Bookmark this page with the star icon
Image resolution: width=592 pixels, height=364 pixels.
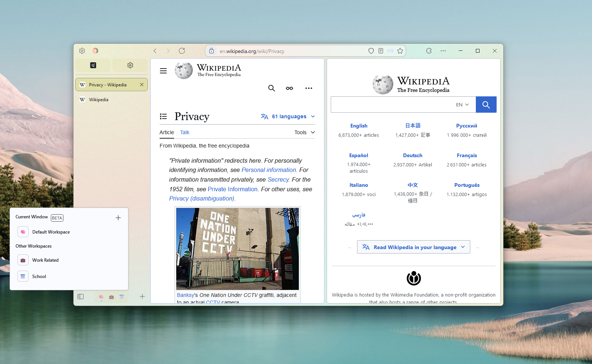(x=400, y=51)
